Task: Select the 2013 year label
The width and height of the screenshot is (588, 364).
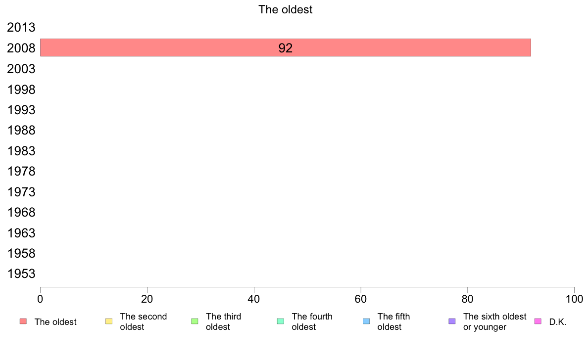Action: pyautogui.click(x=21, y=27)
